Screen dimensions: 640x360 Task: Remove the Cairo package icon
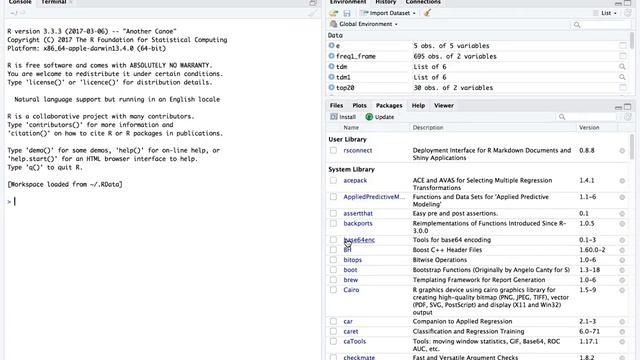(622, 290)
